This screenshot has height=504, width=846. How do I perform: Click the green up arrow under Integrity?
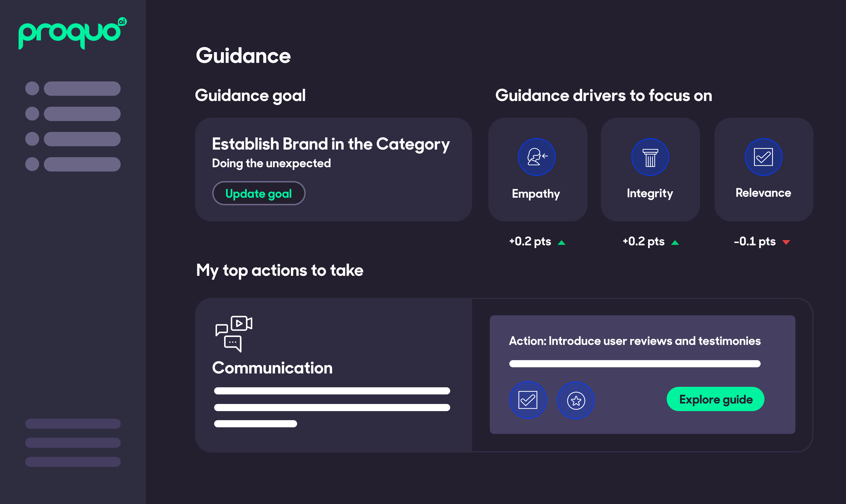click(675, 242)
